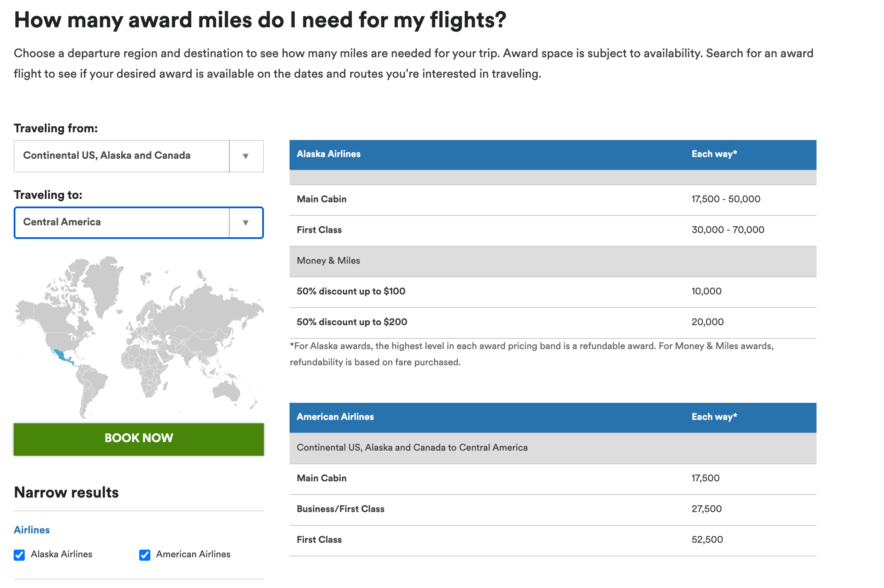Click the 30,000 - 70,000 miles value
884x588 pixels.
728,230
